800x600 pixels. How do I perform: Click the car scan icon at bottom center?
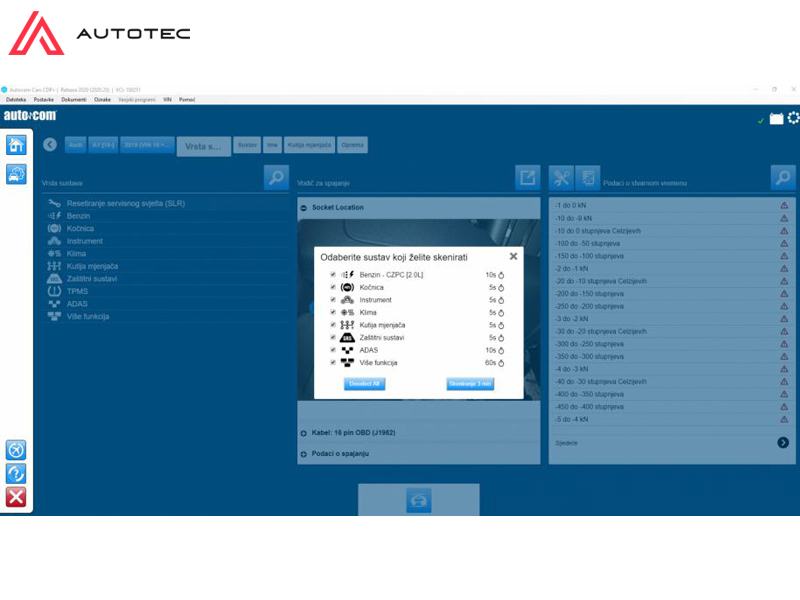418,500
